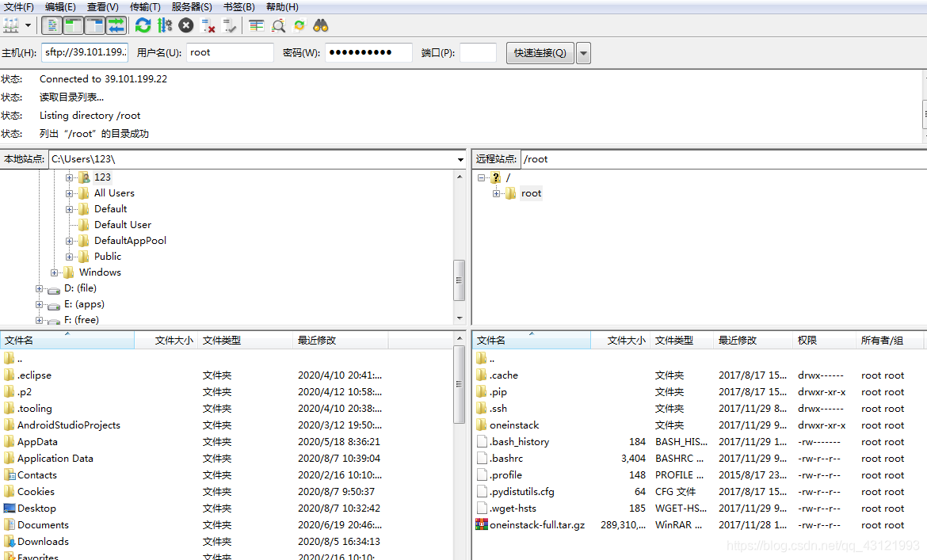
Task: Select the Contacts local folder
Action: [37, 475]
